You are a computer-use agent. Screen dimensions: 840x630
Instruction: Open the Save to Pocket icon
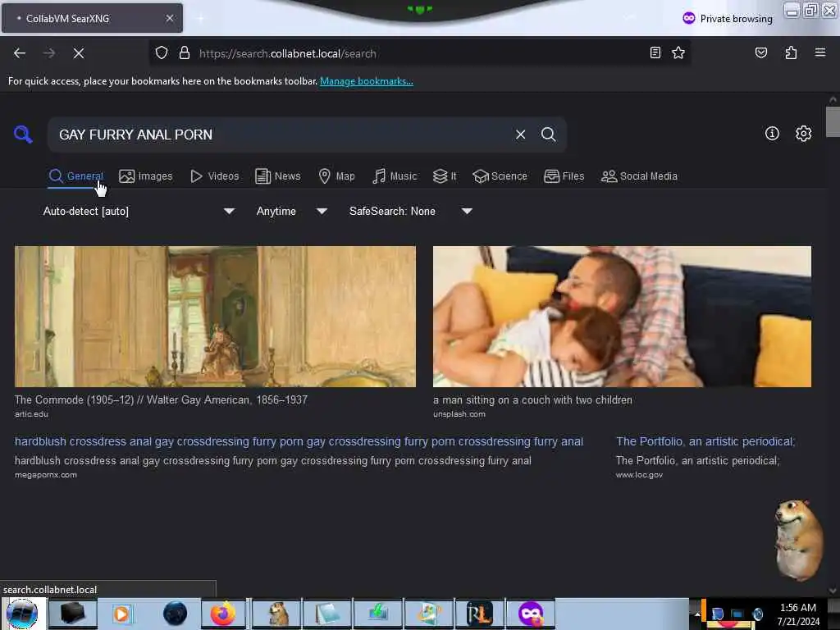[760, 52]
